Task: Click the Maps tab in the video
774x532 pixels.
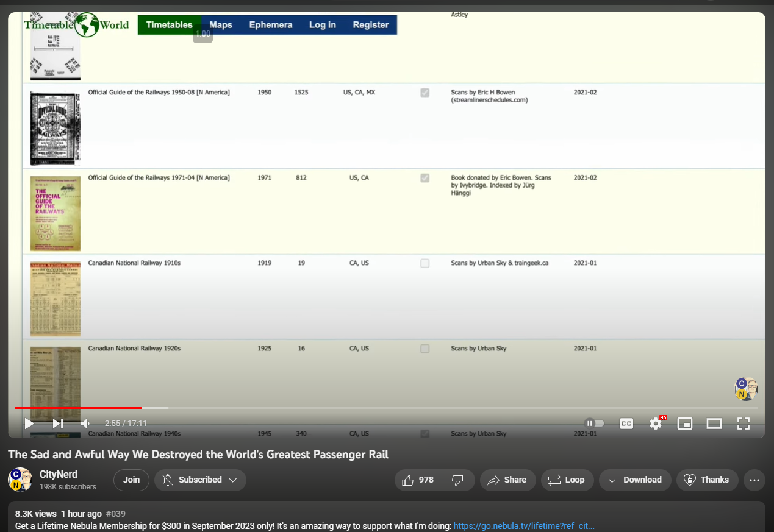Action: (221, 25)
